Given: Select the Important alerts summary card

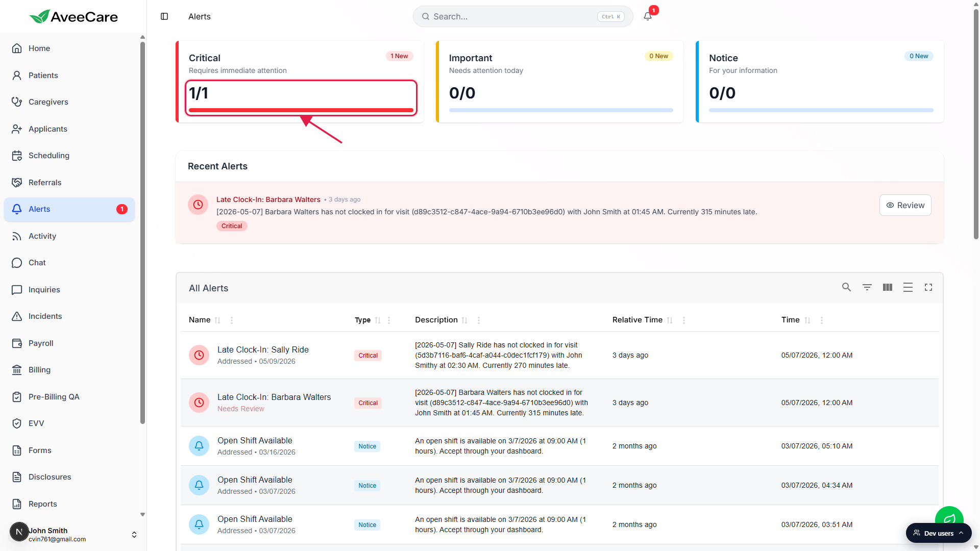Looking at the screenshot, I should tap(559, 82).
